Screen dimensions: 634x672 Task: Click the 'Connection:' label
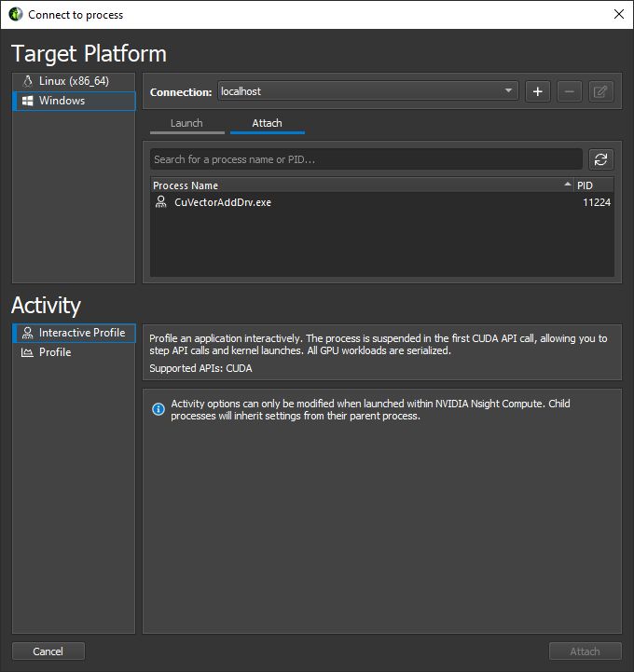coord(181,92)
